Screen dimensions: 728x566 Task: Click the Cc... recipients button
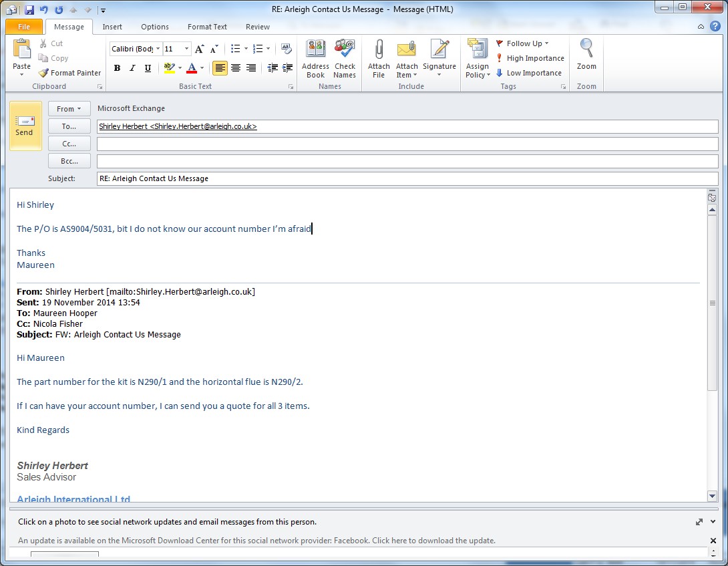point(69,144)
